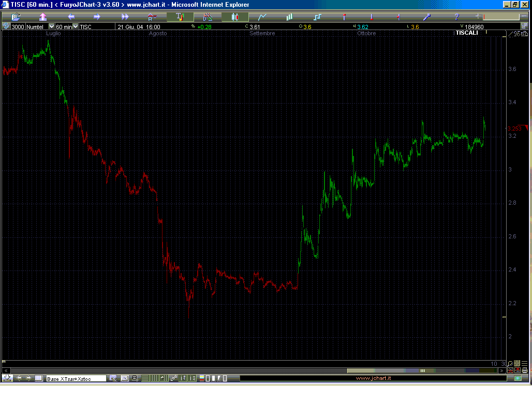Toggle the candlestick chart mode button
The width and height of the screenshot is (532, 400).
click(x=235, y=17)
